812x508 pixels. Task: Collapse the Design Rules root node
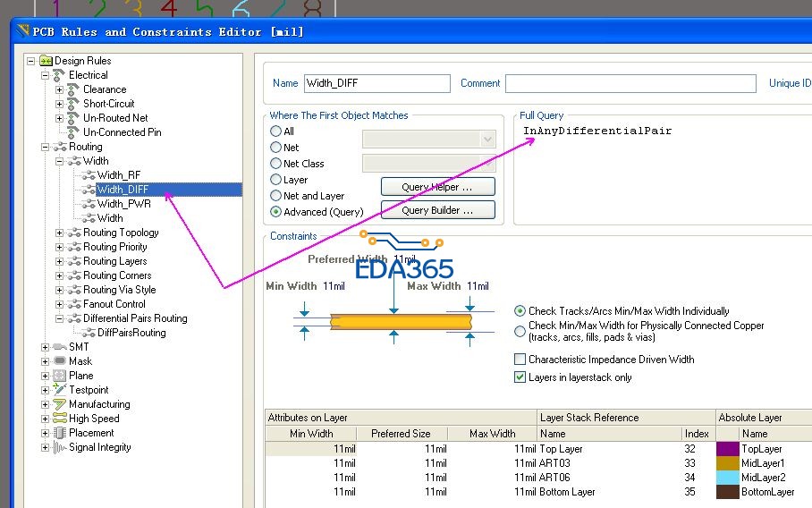coord(31,61)
